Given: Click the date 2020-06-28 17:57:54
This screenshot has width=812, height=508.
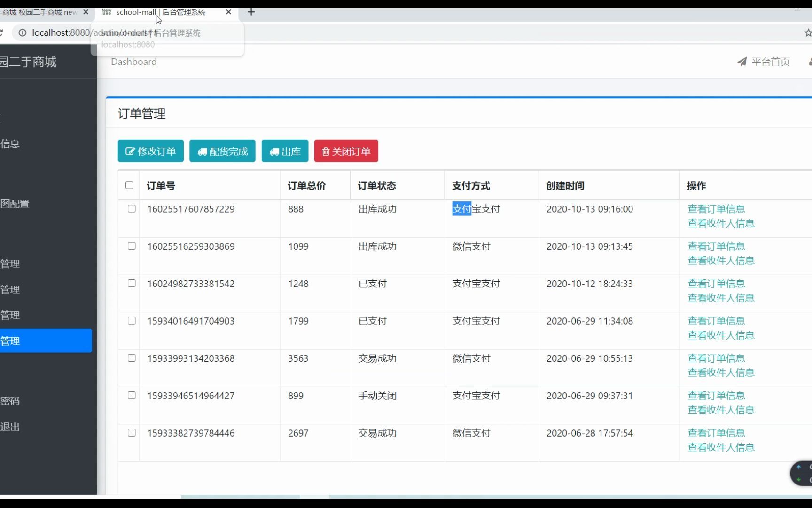Looking at the screenshot, I should coord(590,433).
